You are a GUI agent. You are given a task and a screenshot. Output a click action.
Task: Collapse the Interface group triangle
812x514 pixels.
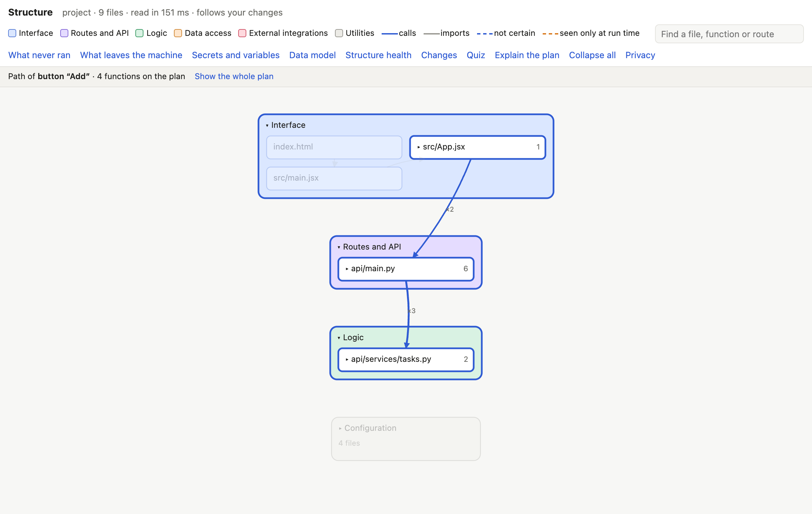267,125
